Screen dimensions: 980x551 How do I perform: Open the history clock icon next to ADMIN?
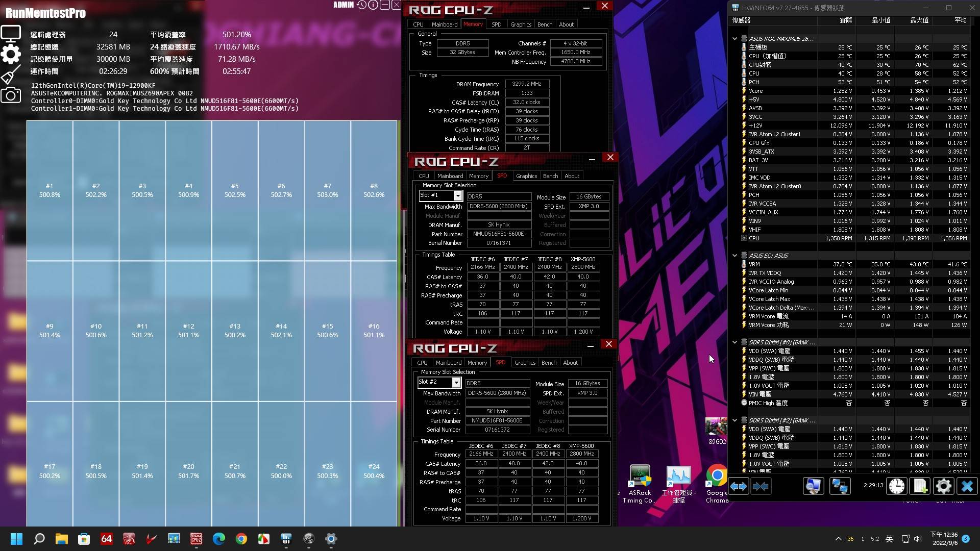(x=361, y=5)
